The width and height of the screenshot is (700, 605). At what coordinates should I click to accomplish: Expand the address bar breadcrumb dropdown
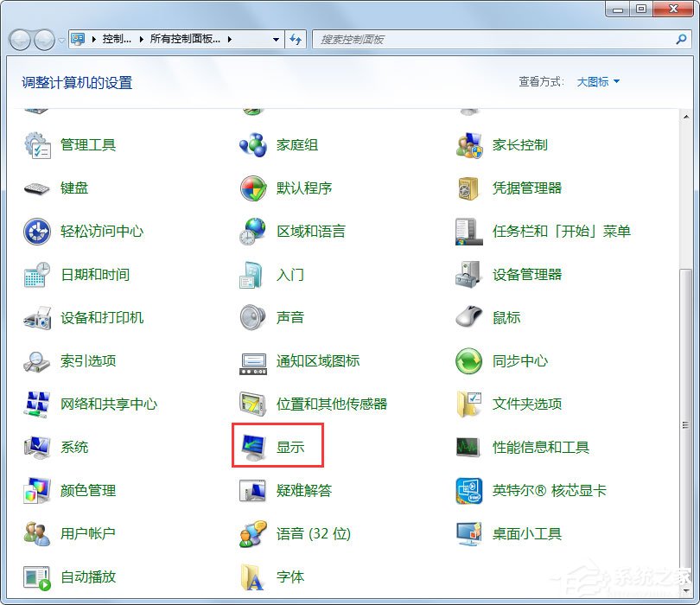[275, 39]
